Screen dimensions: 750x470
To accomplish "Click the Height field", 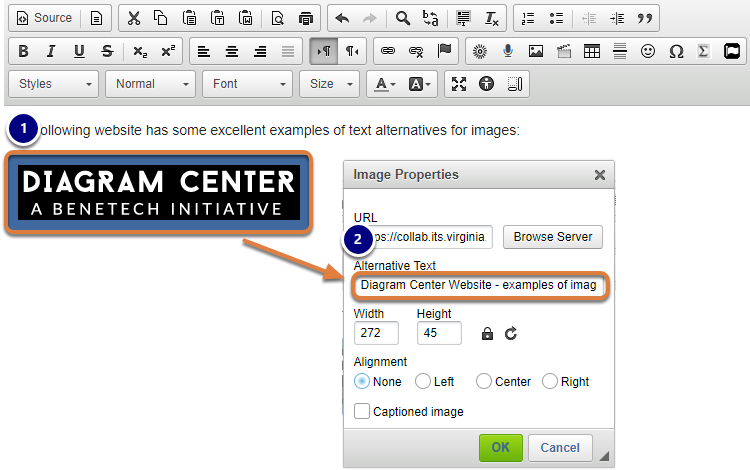I will click(x=439, y=333).
